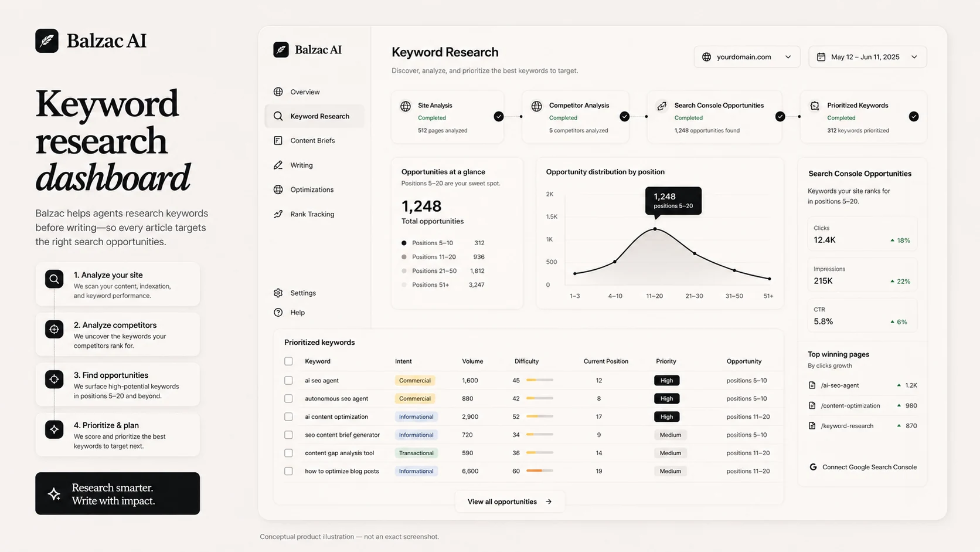Click the Analyze your site search icon
The width and height of the screenshot is (980, 552).
coord(55,279)
